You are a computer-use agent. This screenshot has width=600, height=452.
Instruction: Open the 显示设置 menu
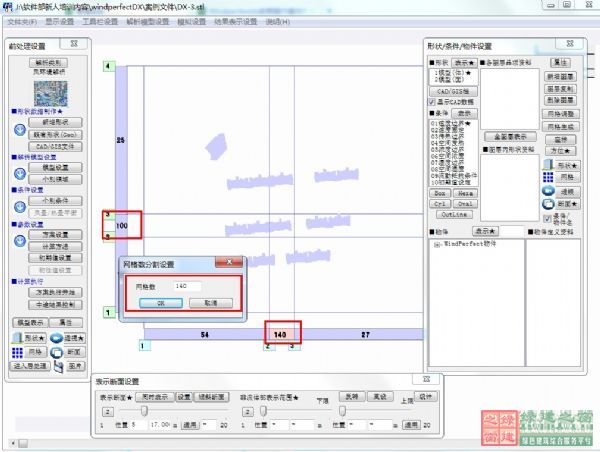pos(59,20)
